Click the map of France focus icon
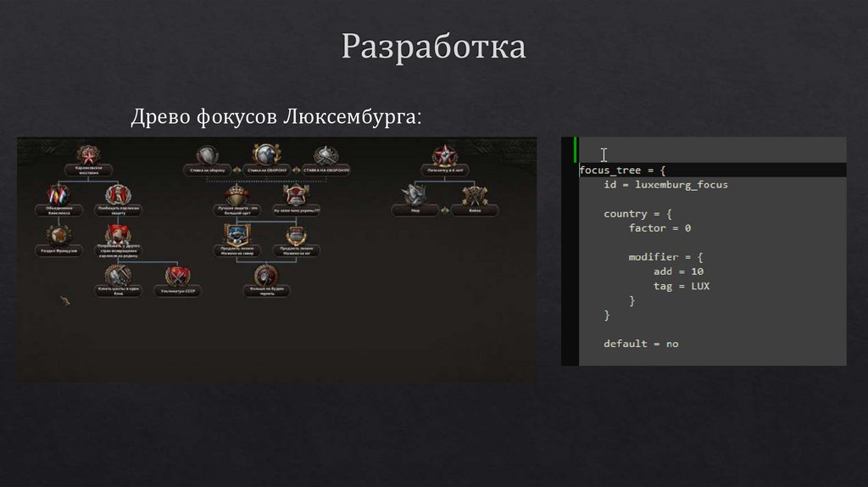Viewport: 868px width, 487px height. tap(58, 235)
